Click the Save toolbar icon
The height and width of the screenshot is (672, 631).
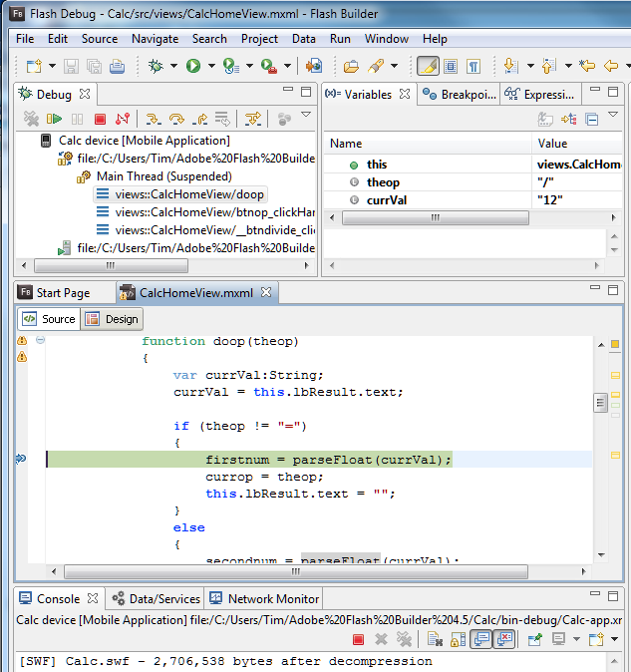[x=71, y=66]
